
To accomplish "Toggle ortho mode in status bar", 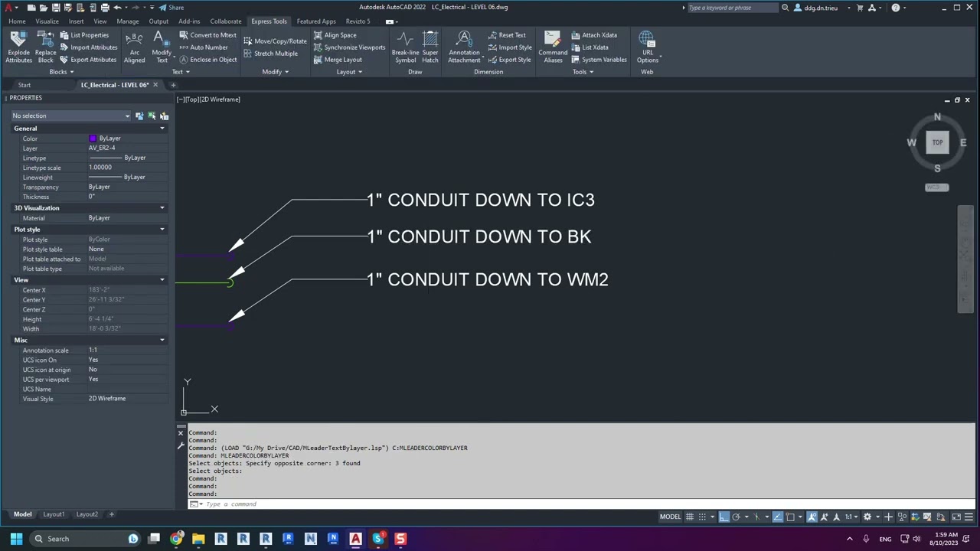I will 724,517.
